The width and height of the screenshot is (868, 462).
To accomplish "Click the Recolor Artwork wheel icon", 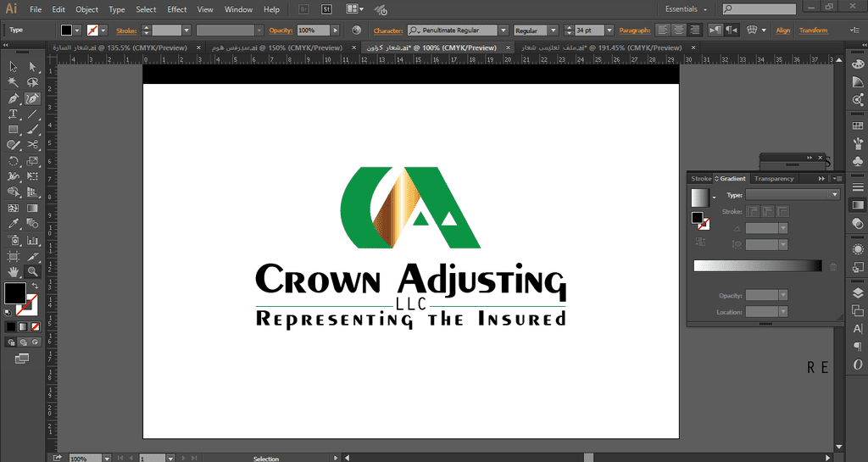I will (357, 30).
